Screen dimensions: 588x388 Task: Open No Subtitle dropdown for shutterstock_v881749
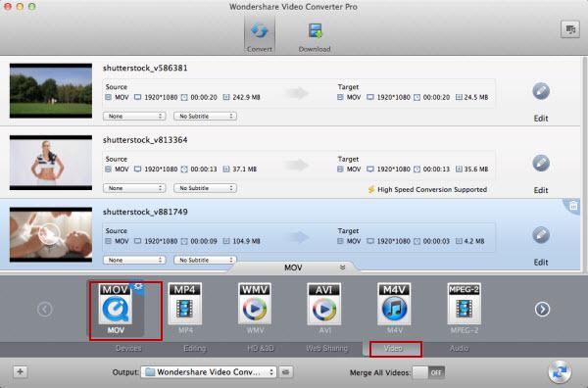(x=205, y=260)
